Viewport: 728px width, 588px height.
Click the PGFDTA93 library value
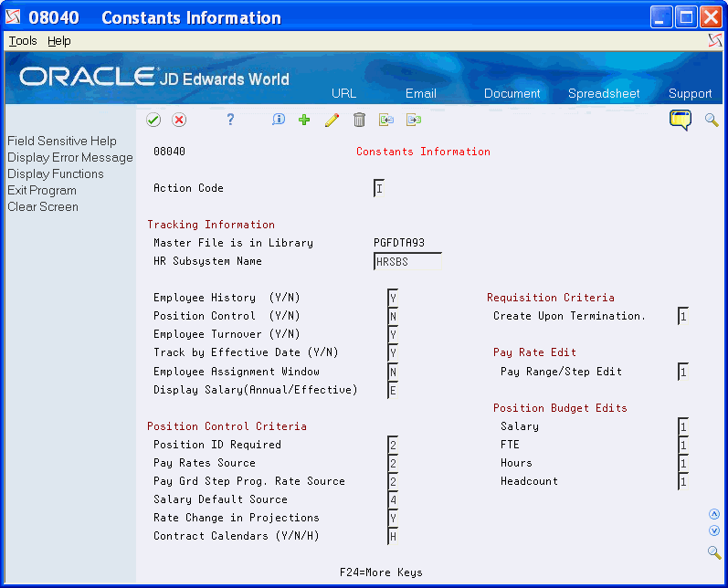[x=399, y=243]
